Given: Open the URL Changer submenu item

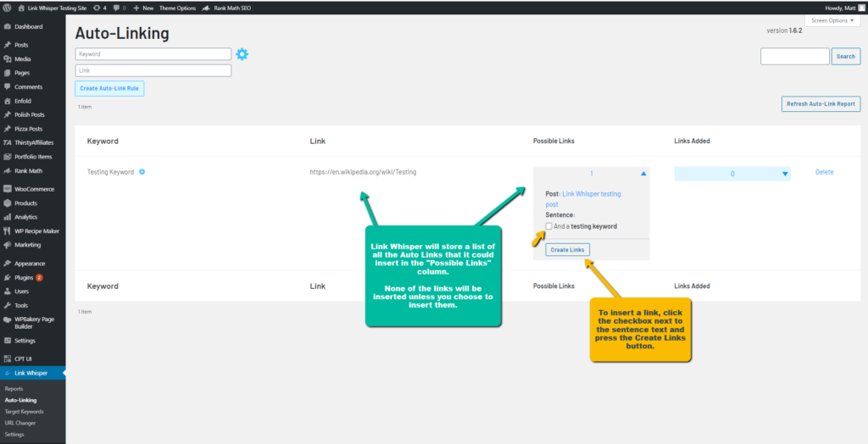Looking at the screenshot, I should point(20,423).
